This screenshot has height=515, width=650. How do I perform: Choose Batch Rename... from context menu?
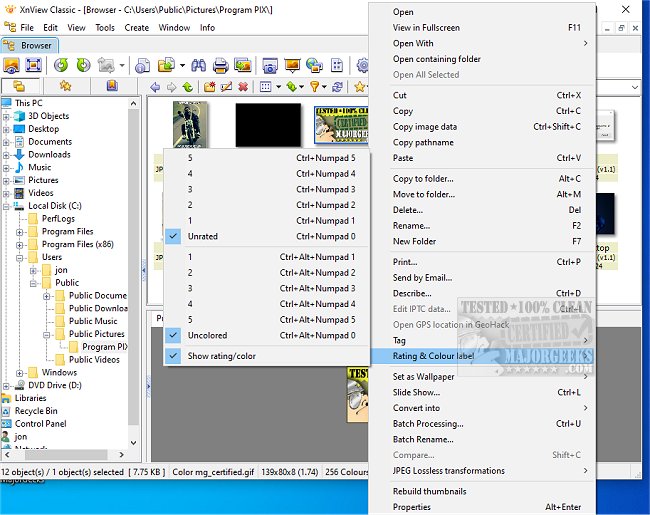tap(422, 440)
